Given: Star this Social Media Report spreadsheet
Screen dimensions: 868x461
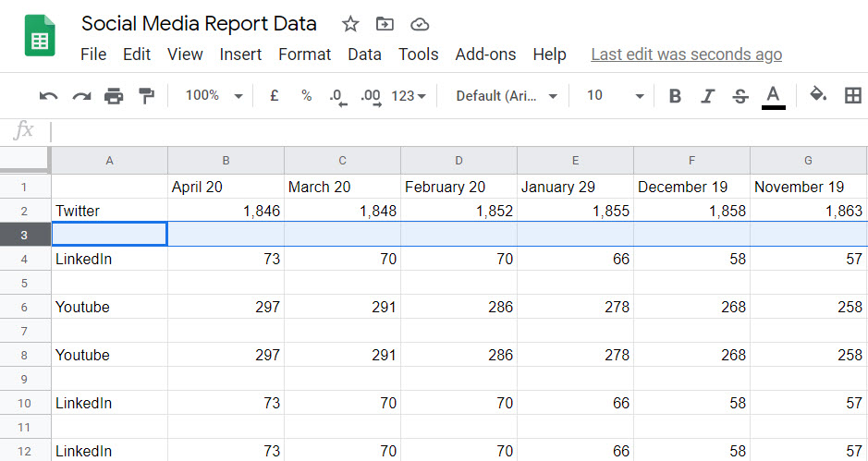Looking at the screenshot, I should (x=350, y=24).
